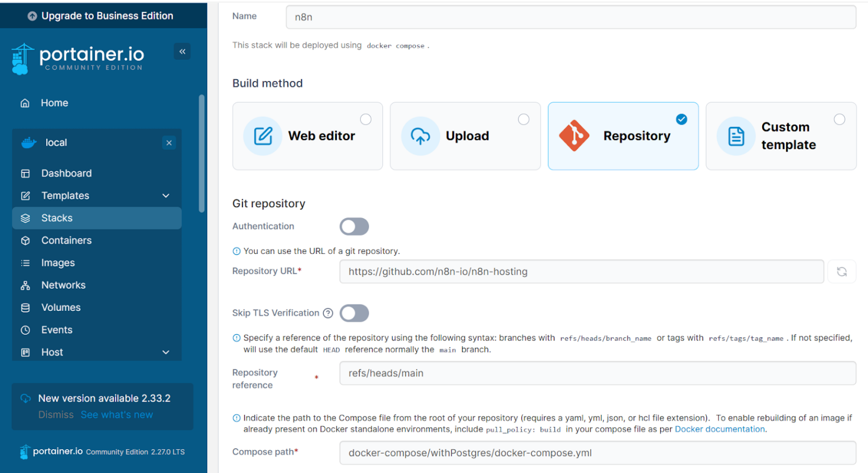Click the Volumes database icon in sidebar

coord(26,308)
